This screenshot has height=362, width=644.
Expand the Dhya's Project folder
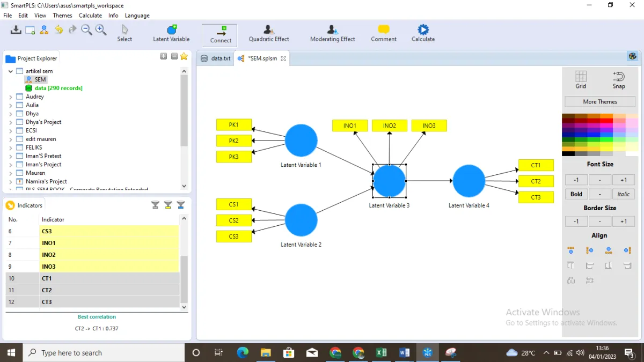click(x=11, y=122)
